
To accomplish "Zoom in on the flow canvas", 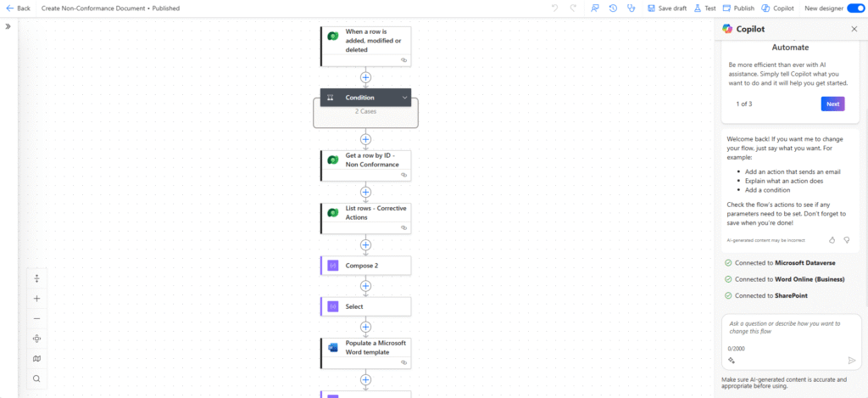I will tap(36, 299).
